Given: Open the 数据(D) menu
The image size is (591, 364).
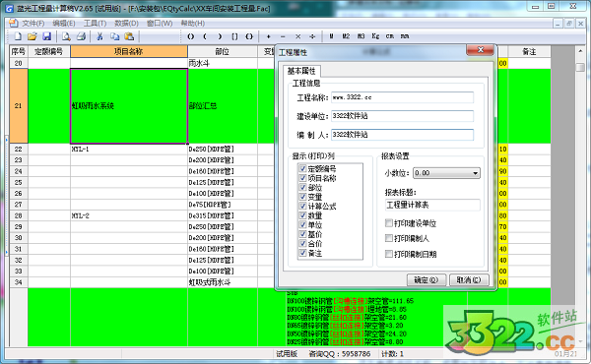Looking at the screenshot, I should click(126, 24).
